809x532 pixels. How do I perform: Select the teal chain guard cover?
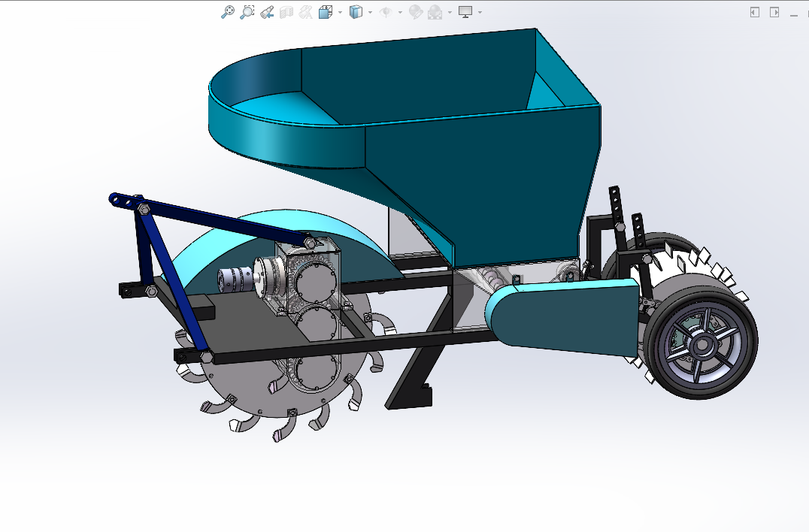(x=565, y=319)
